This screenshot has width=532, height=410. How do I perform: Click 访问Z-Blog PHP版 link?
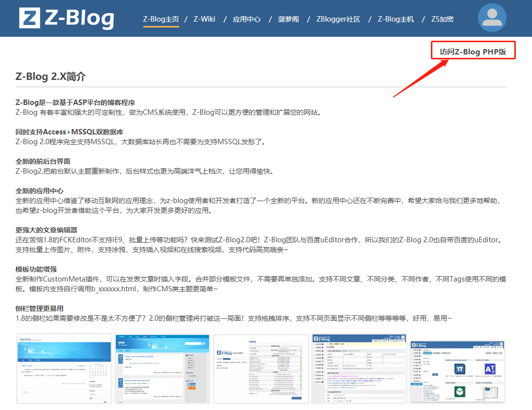473,51
